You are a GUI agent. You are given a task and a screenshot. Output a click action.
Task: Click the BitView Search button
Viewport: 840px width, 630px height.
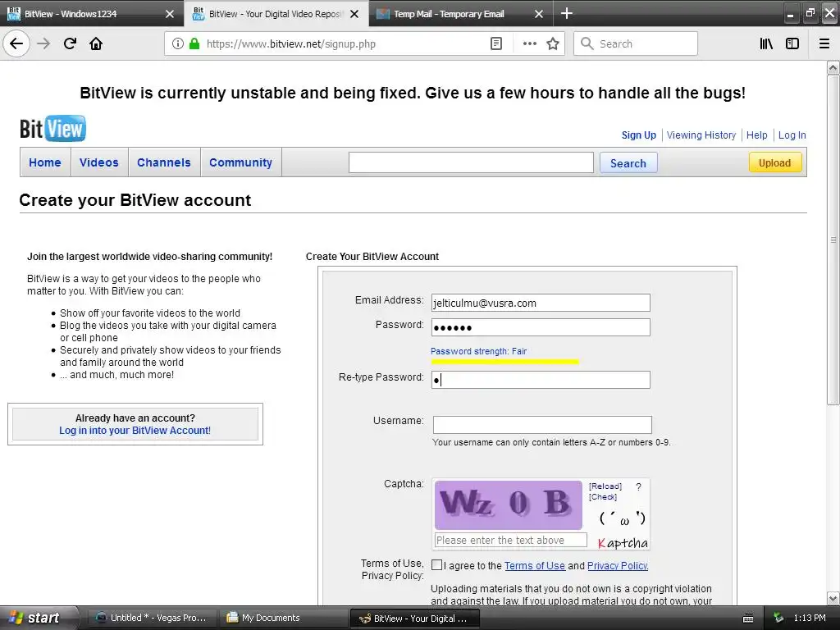coord(628,163)
